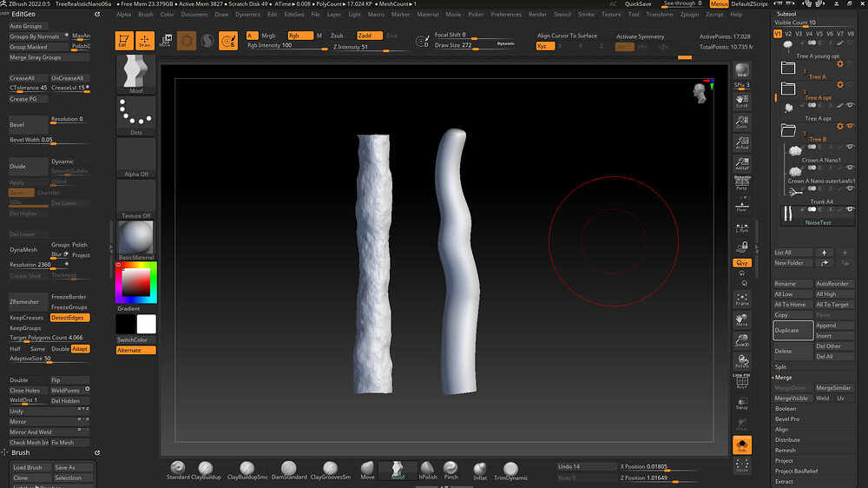Toggle eye on Tree B folder
Viewport: 868px width, 488px height.
pos(851,126)
